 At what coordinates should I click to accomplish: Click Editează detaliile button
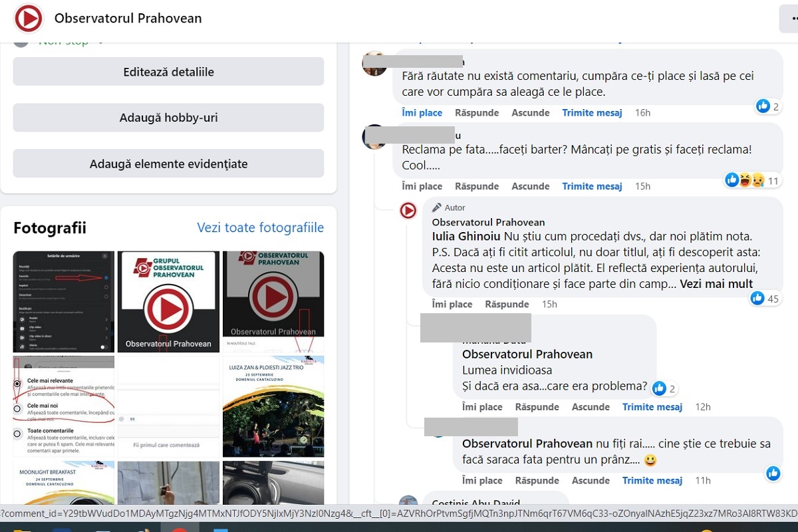click(168, 72)
